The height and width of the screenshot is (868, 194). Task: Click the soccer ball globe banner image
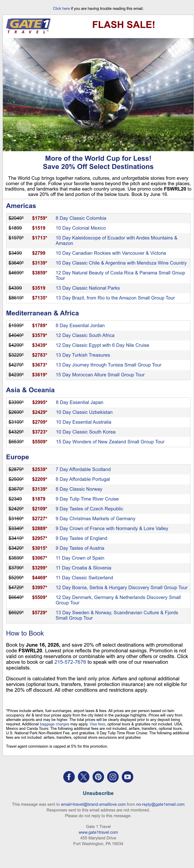pyautogui.click(x=98, y=94)
